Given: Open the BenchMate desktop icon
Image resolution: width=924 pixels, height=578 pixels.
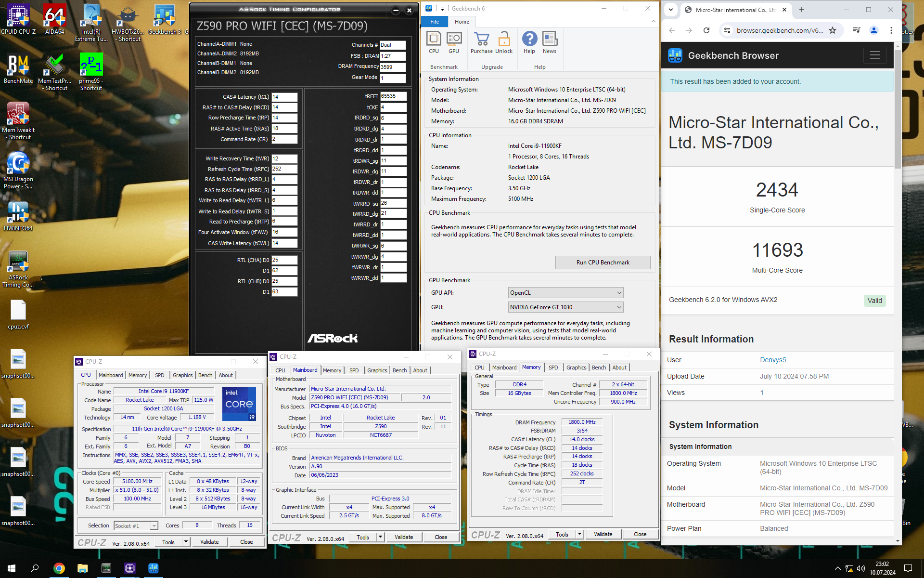Looking at the screenshot, I should pos(18,68).
